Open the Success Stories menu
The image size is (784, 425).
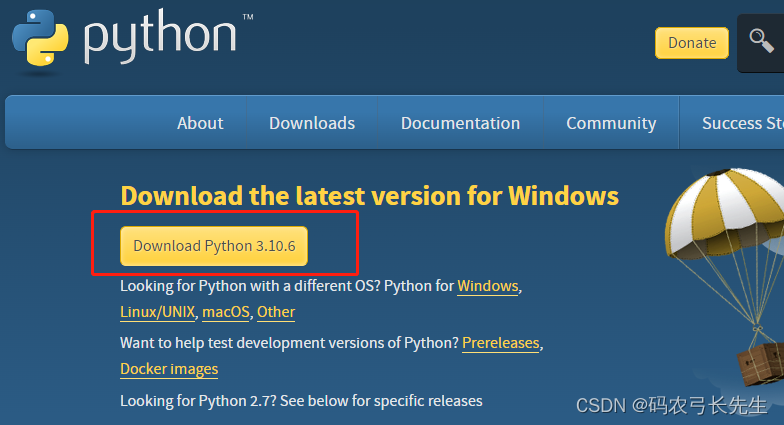743,123
